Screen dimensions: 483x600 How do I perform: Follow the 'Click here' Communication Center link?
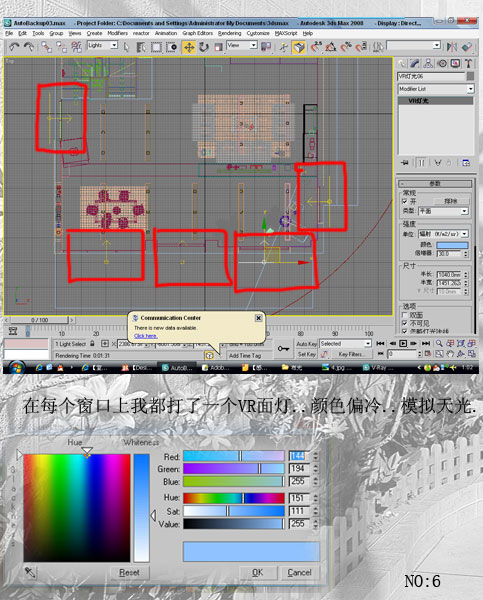tap(145, 336)
